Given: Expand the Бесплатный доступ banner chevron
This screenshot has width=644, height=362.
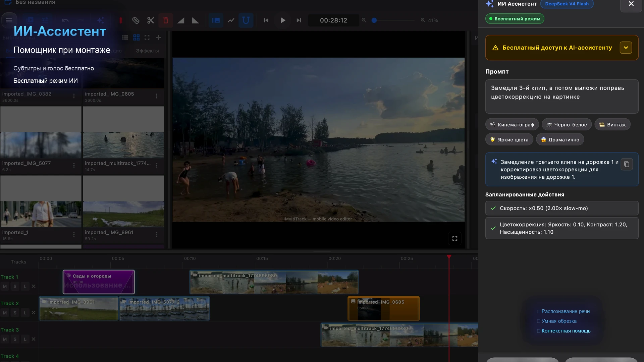Looking at the screenshot, I should click(x=626, y=48).
